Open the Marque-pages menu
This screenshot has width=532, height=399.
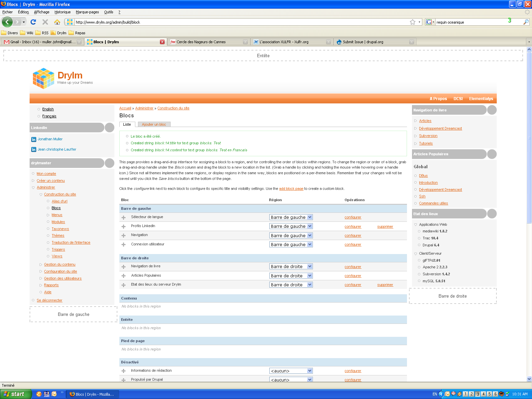coord(87,12)
